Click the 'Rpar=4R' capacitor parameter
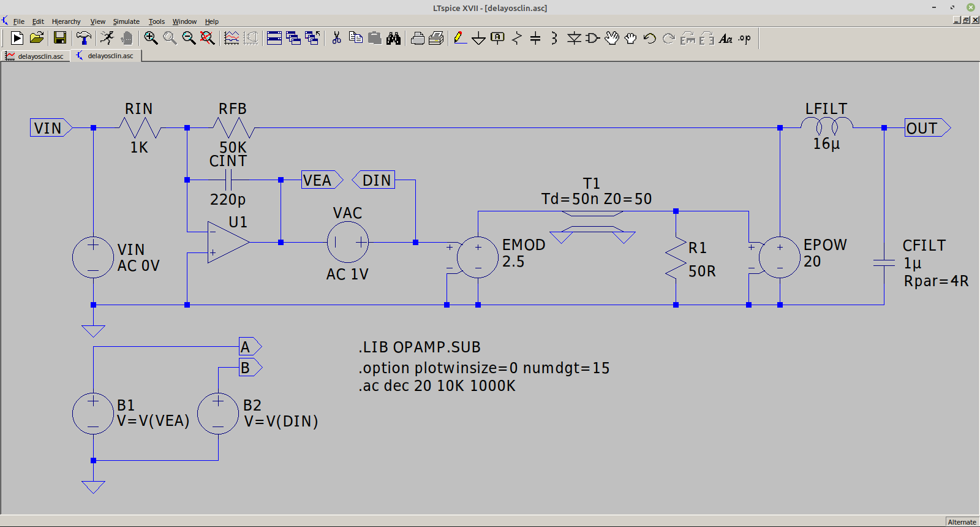Screen dimensions: 980x527 point(936,281)
